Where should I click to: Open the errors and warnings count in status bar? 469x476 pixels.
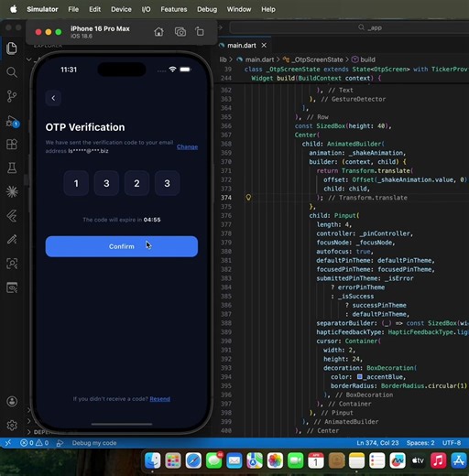point(34,443)
